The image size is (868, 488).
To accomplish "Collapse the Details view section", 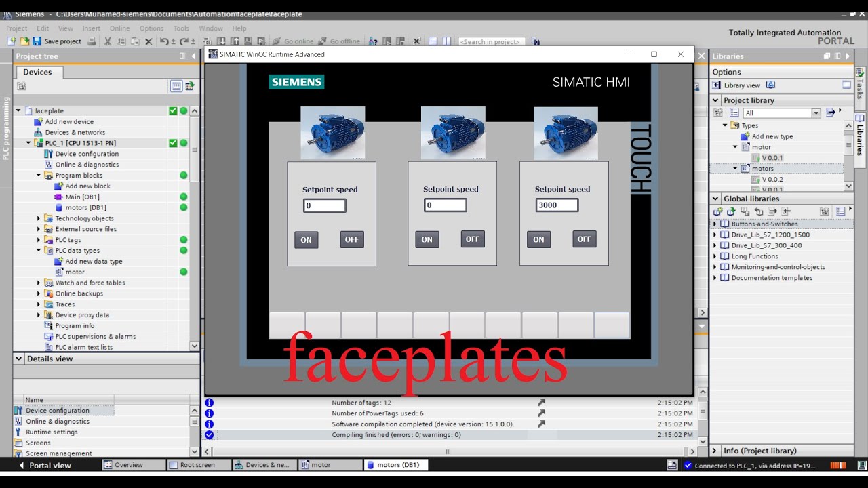I will 19,359.
